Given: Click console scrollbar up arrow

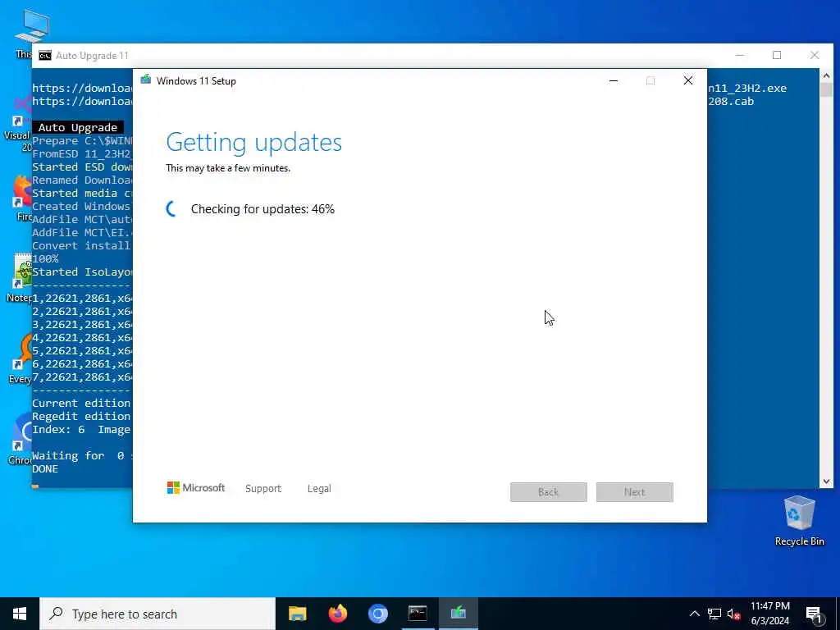Looking at the screenshot, I should coord(826,76).
